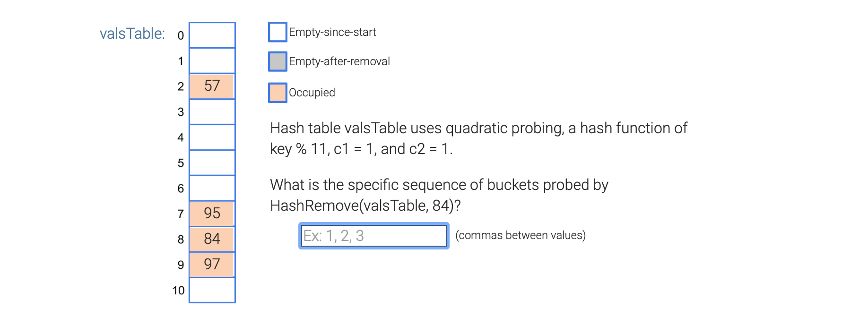Viewport: 868px width, 309px height.
Task: Select the cell holding value 95
Action: [211, 214]
